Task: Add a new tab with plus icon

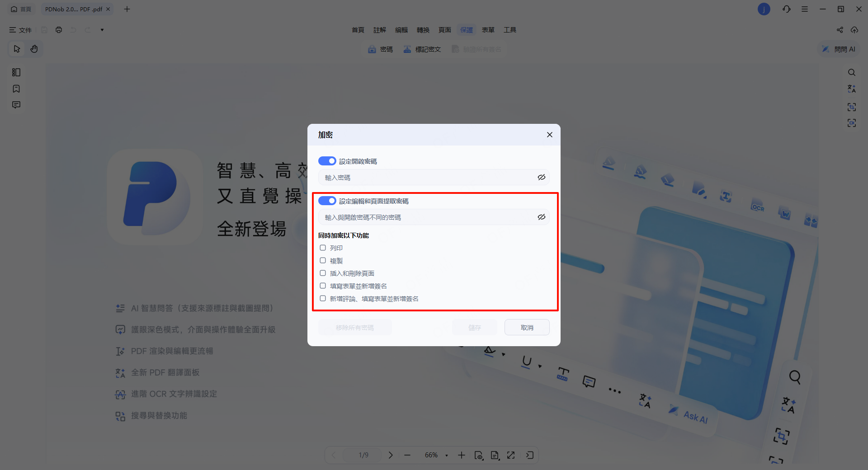Action: click(x=127, y=9)
